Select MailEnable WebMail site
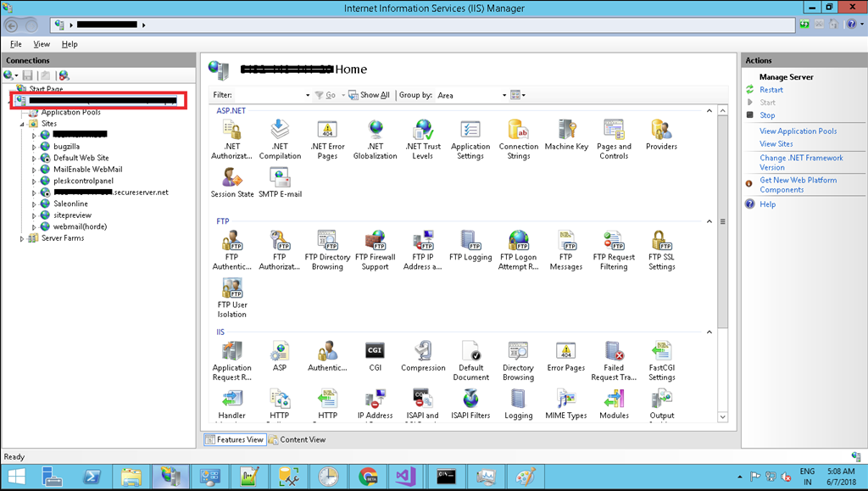This screenshot has width=868, height=491. (87, 170)
